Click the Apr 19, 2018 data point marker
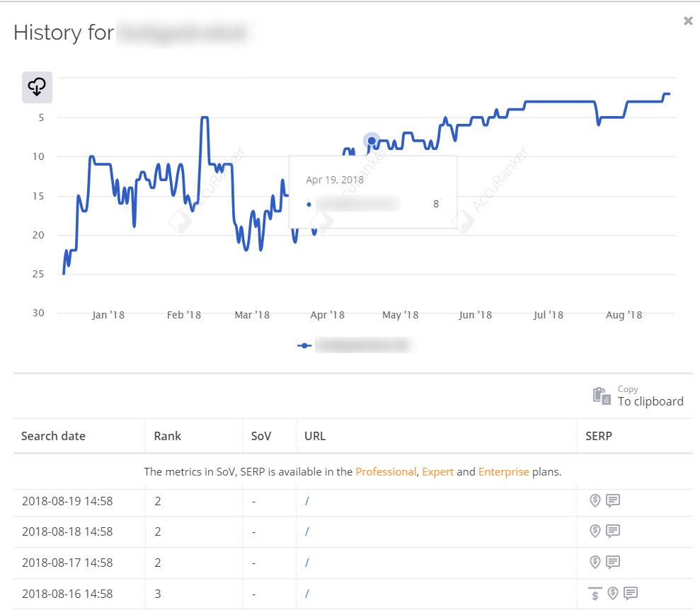The width and height of the screenshot is (700, 610). click(372, 141)
